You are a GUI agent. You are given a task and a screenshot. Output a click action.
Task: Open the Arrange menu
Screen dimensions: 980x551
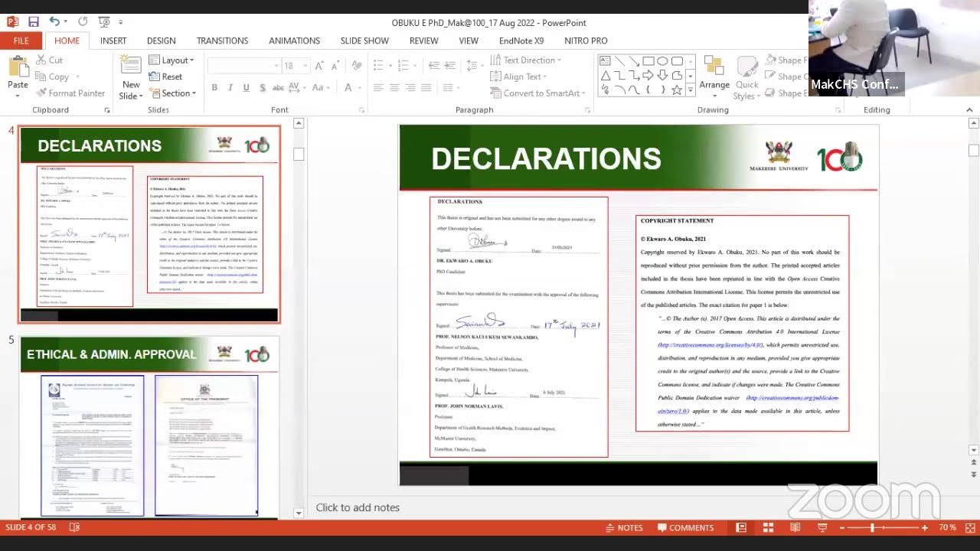click(x=714, y=78)
